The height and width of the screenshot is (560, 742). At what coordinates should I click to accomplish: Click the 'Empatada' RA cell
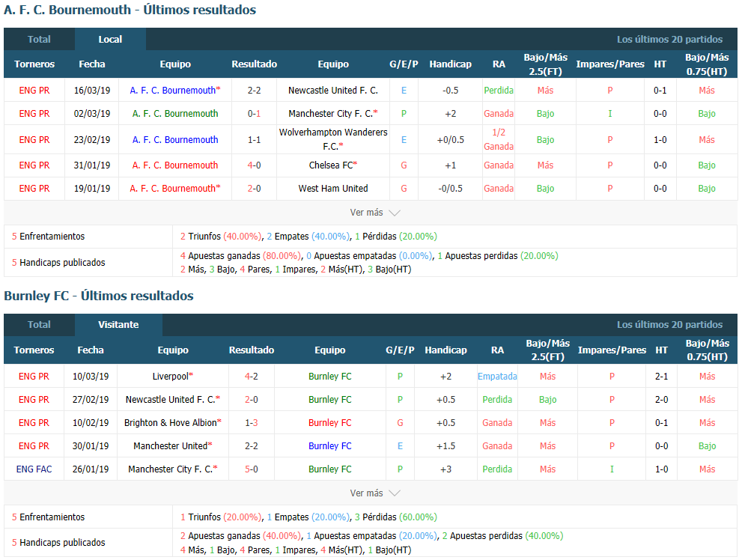tap(497, 376)
